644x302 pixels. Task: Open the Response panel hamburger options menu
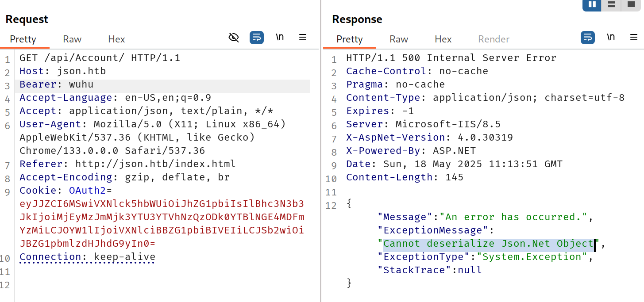pos(634,38)
